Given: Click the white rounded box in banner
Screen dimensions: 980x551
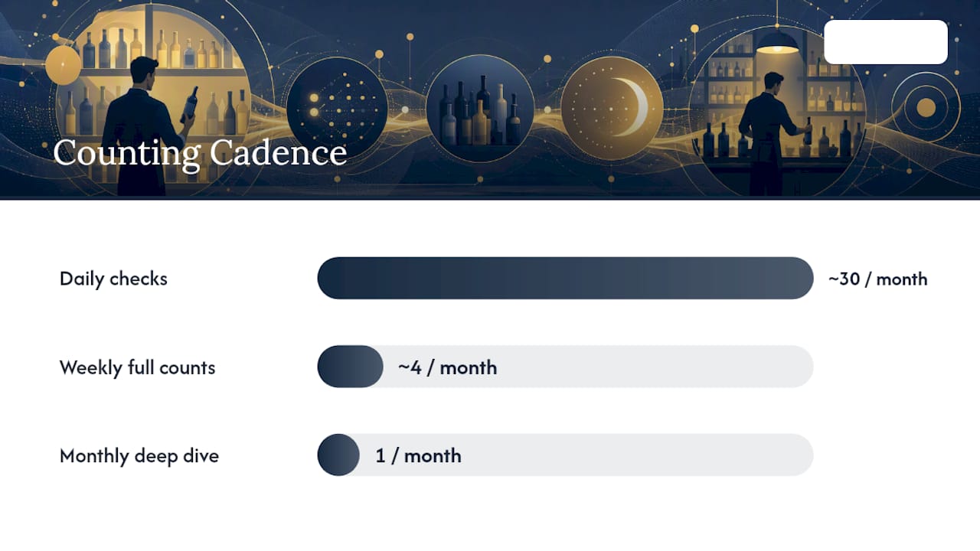Looking at the screenshot, I should click(x=886, y=42).
